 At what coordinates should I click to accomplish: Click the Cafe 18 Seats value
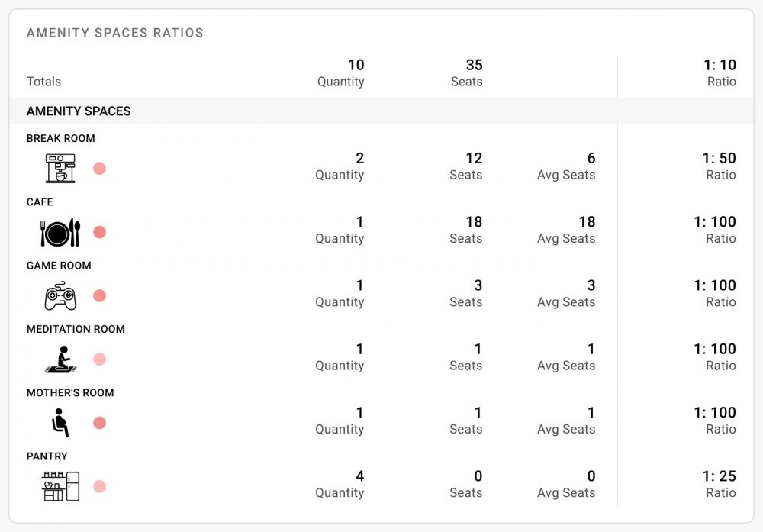(x=474, y=222)
